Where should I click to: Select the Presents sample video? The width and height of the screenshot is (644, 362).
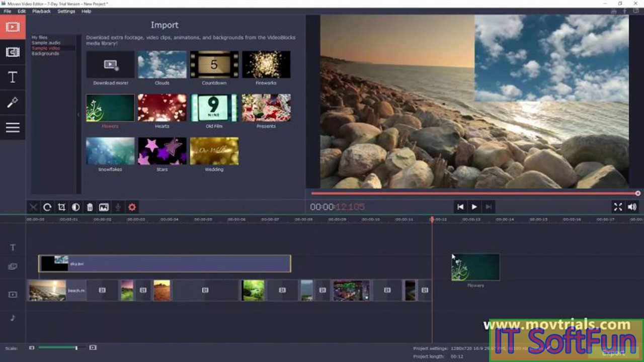coord(266,108)
